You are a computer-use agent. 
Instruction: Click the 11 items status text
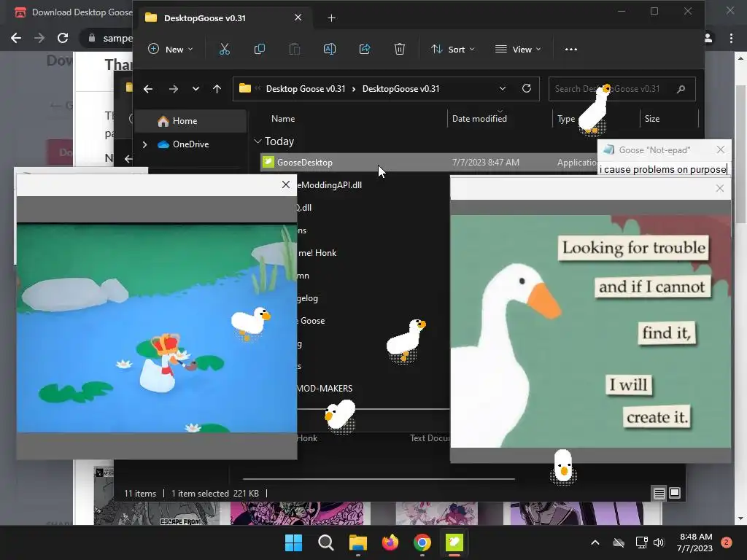click(x=140, y=494)
